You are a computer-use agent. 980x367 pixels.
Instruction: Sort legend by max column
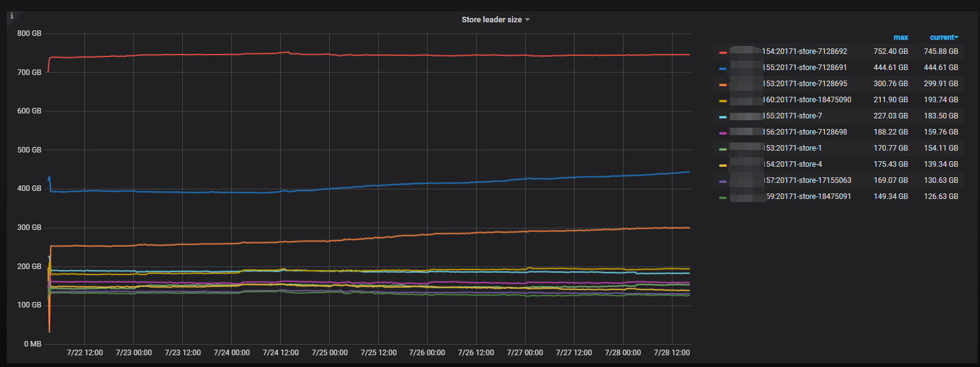coord(901,38)
